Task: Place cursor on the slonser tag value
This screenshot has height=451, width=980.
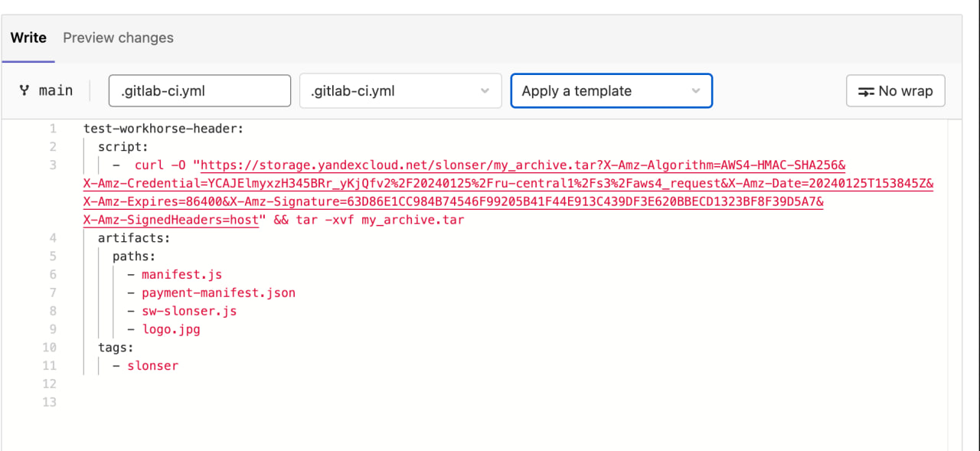Action: pos(152,365)
